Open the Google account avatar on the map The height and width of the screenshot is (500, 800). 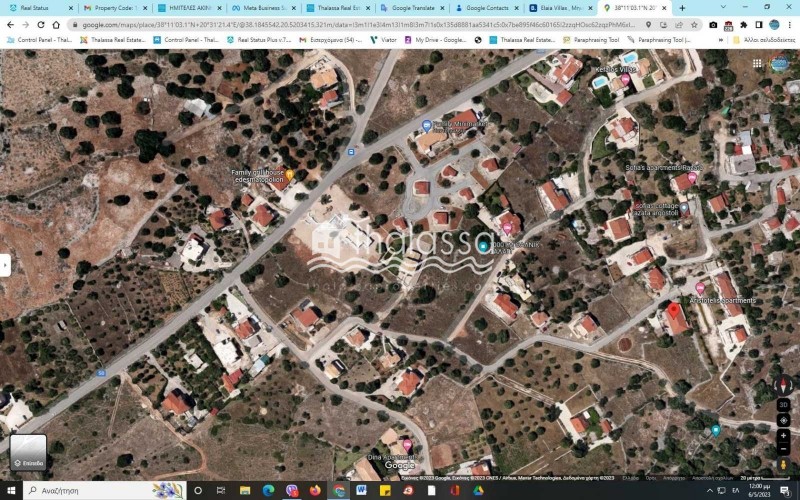click(x=779, y=64)
